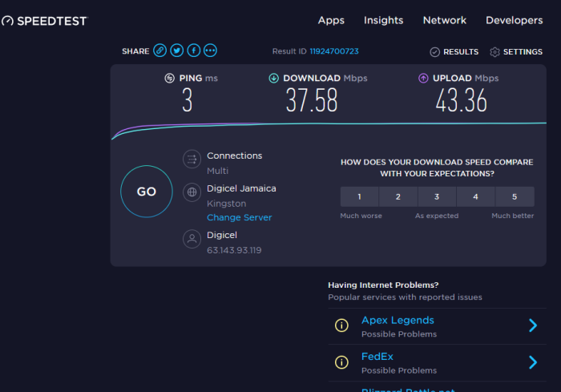
Task: Open the Insights menu
Action: 383,21
